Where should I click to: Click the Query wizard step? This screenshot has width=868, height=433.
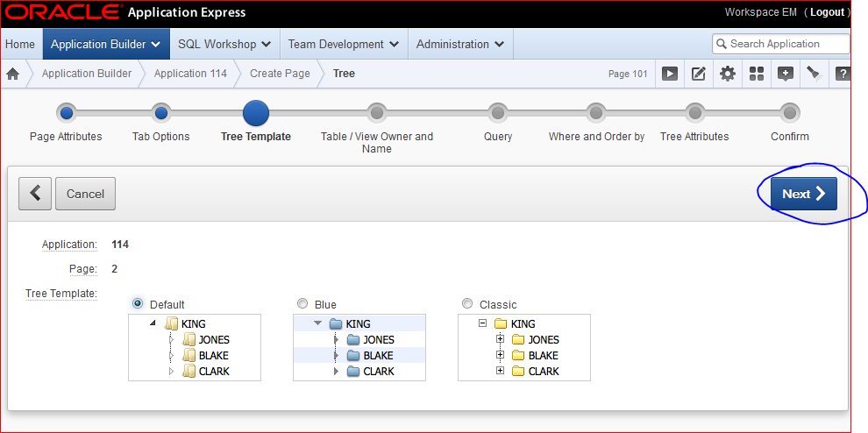pyautogui.click(x=498, y=114)
